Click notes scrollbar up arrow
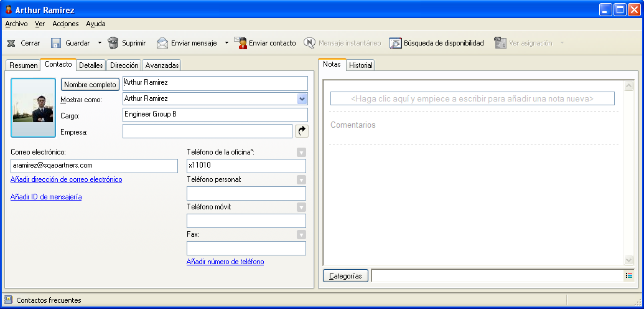 [x=629, y=86]
